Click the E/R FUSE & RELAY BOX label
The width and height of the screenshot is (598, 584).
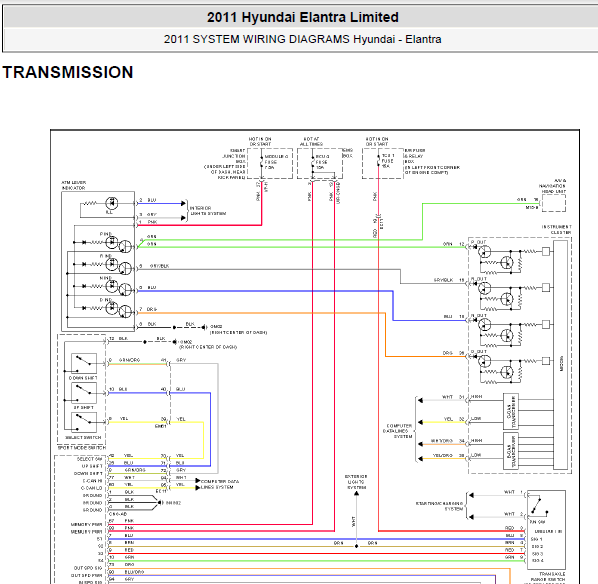[x=415, y=156]
